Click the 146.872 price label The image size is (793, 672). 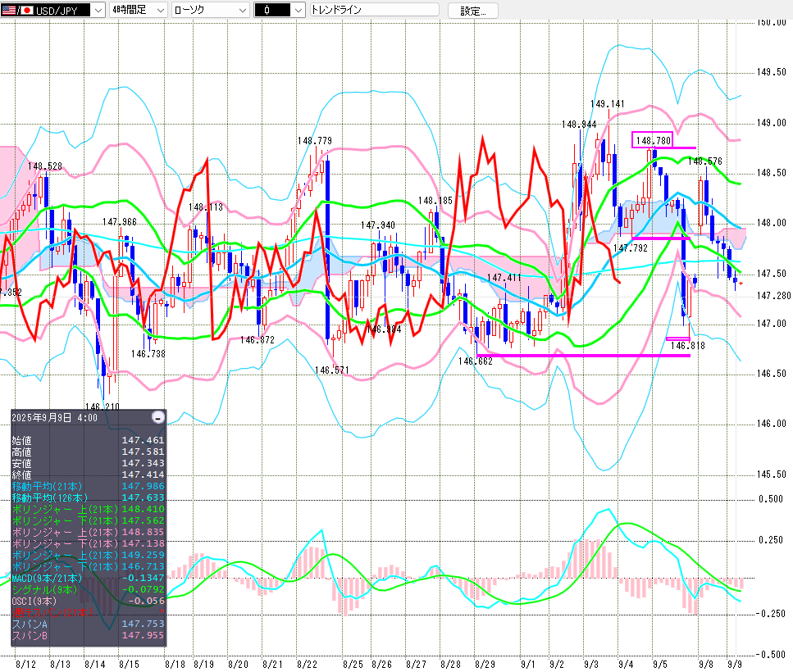point(257,340)
